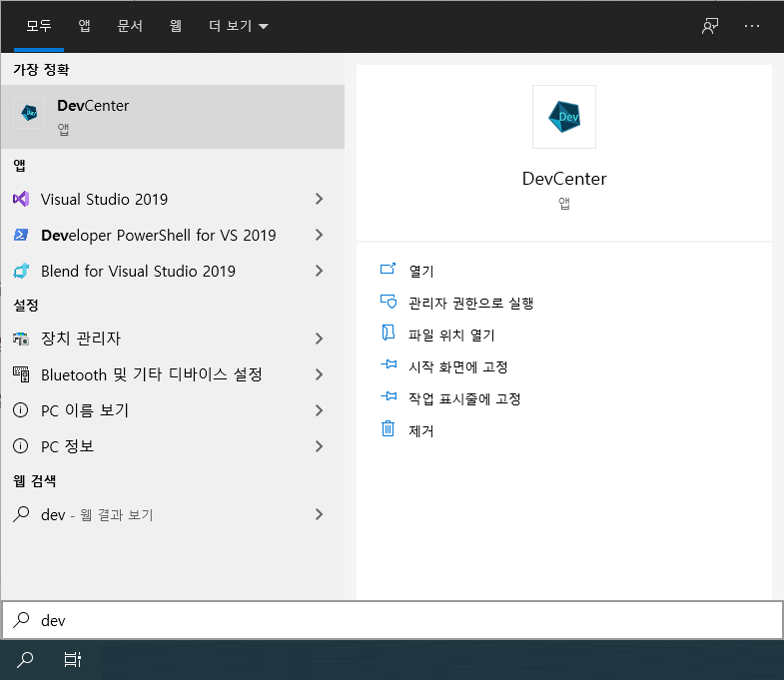Click the DevCenter title in preview pane

[564, 179]
